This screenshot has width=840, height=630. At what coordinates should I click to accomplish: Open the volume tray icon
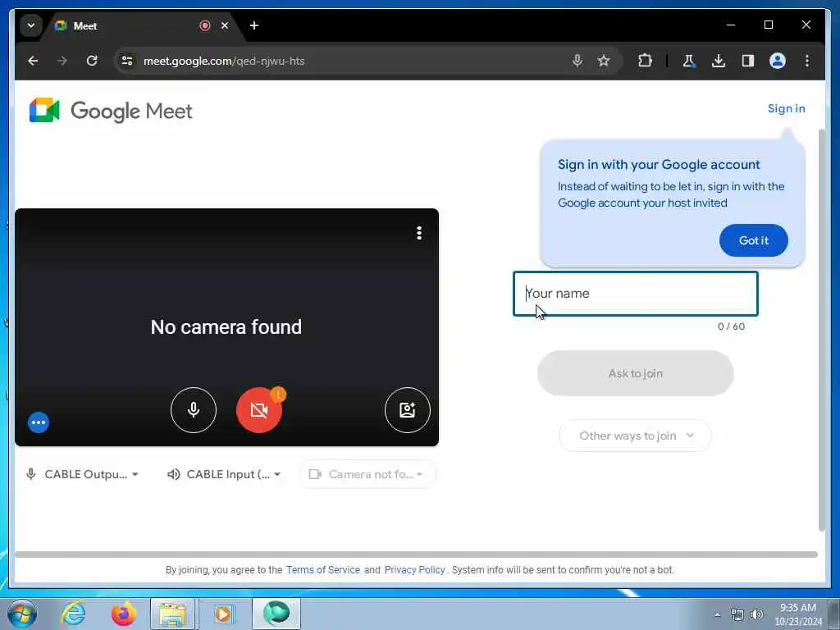point(757,615)
